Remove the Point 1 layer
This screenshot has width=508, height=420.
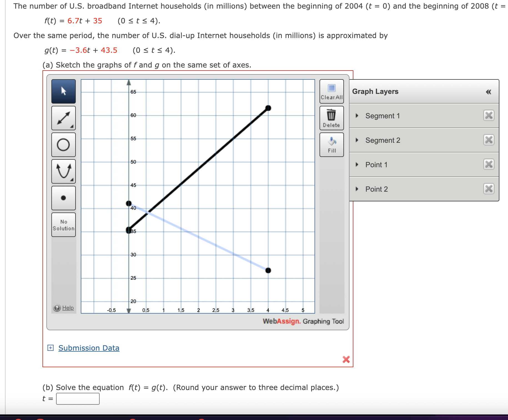point(489,164)
